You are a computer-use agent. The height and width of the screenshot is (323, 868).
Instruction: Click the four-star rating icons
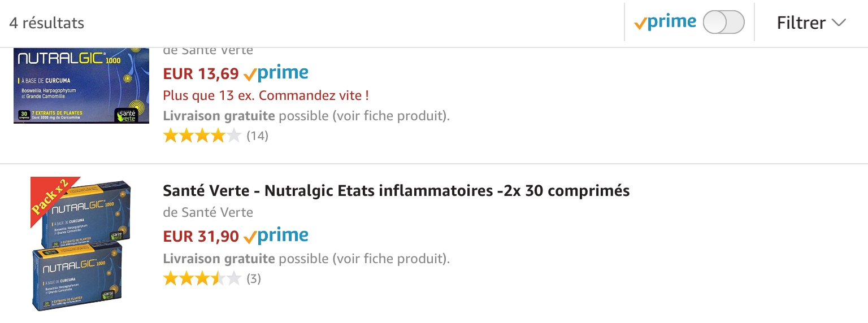pyautogui.click(x=202, y=136)
